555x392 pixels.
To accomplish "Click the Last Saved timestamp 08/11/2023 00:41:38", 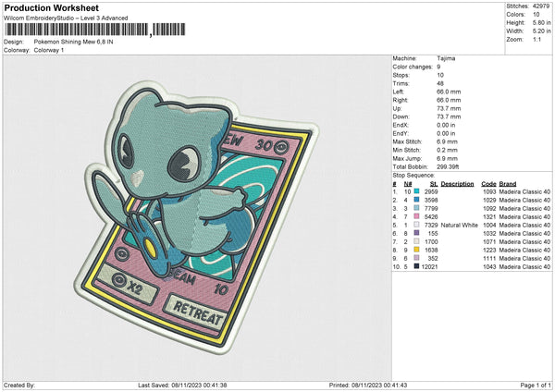I will tap(199, 385).
